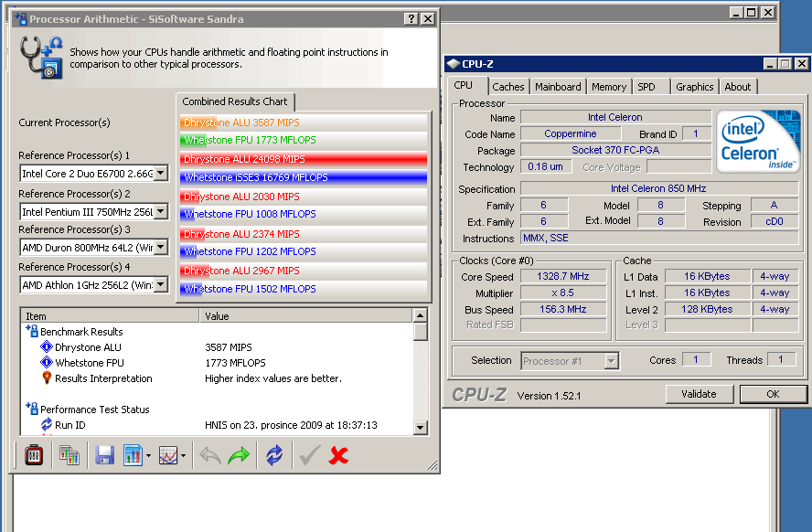Click the options sliders icon in Sandra toolbar
Screen dimensions: 812x532
[x=34, y=454]
